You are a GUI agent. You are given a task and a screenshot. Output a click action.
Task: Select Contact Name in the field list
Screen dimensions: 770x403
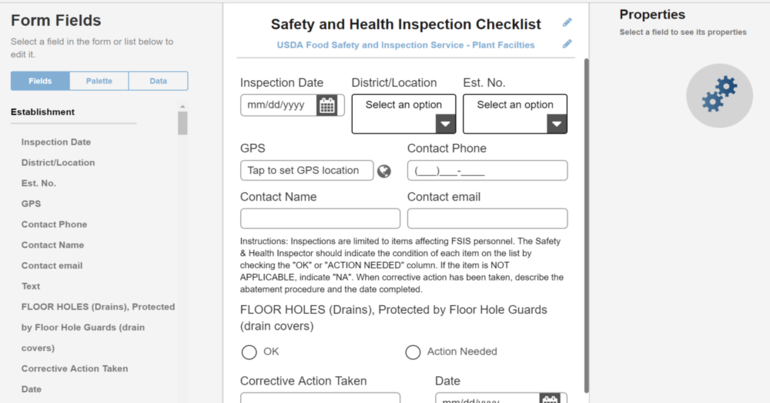pos(53,245)
